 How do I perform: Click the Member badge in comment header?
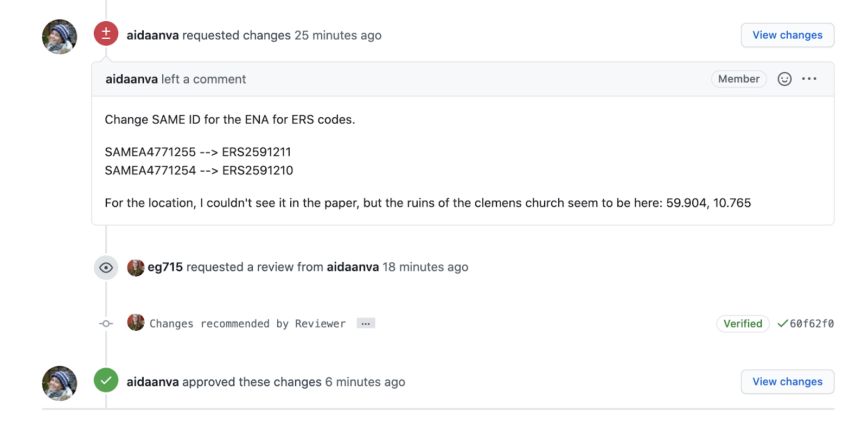739,79
